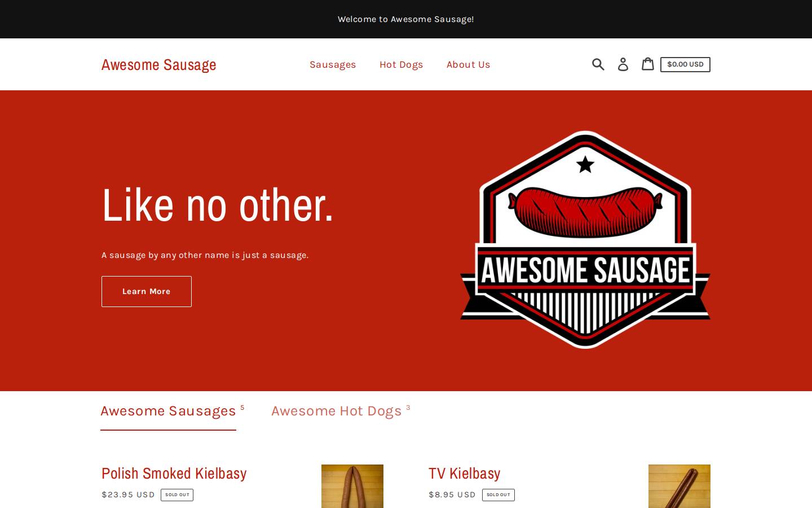Click the 'Welcome to Awesome Sausage!' announcement
The height and width of the screenshot is (508, 812).
[406, 19]
